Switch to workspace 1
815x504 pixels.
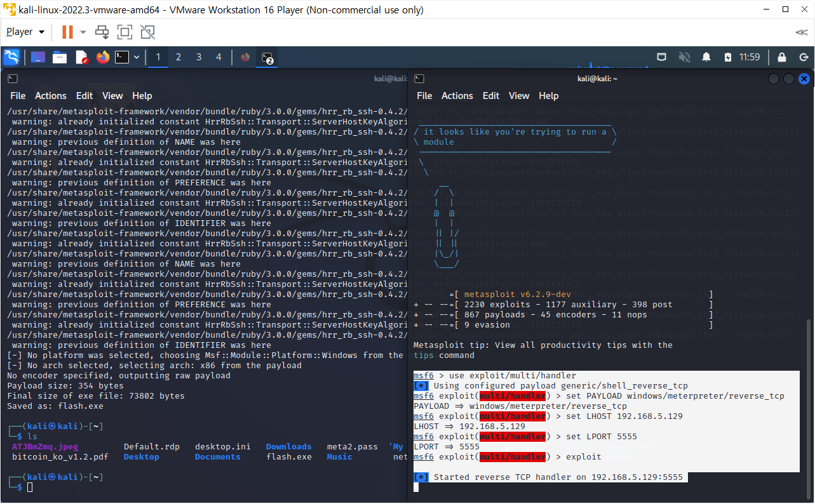[x=158, y=57]
